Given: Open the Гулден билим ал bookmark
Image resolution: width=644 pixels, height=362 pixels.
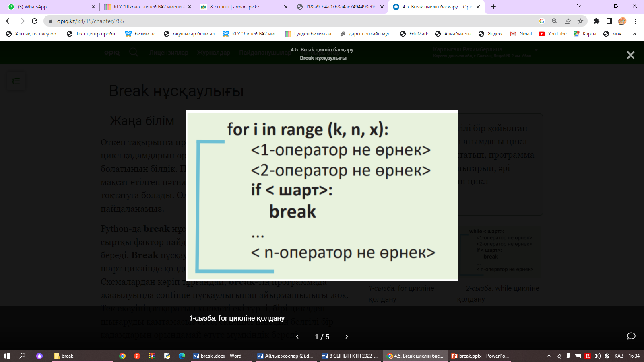Looking at the screenshot, I should point(308,34).
